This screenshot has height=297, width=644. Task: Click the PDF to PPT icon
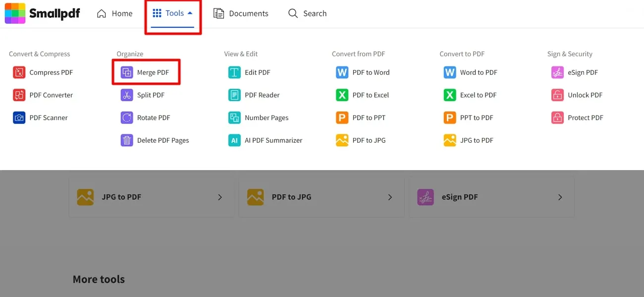point(342,118)
